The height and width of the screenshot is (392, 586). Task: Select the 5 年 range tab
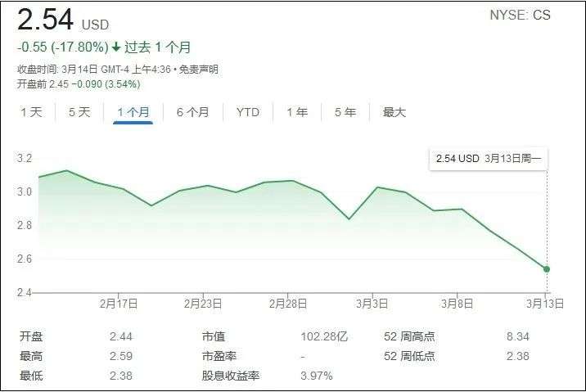(345, 112)
